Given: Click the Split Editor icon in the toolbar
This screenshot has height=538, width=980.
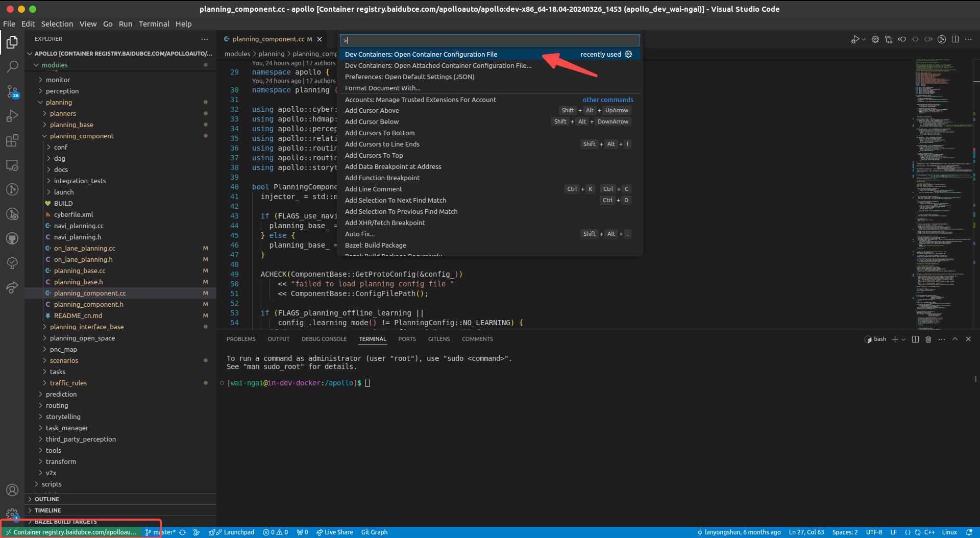Looking at the screenshot, I should (x=955, y=39).
